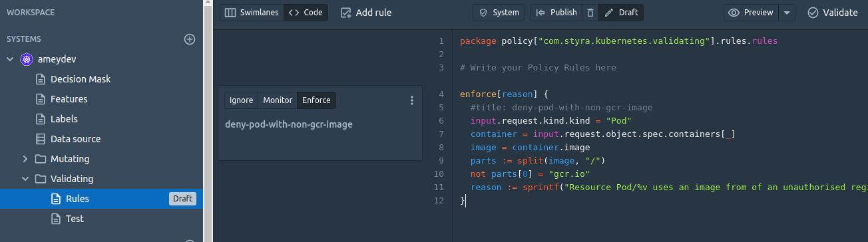Click the package declaration on line 1
Screen dimensions: 868x242
(x=618, y=41)
